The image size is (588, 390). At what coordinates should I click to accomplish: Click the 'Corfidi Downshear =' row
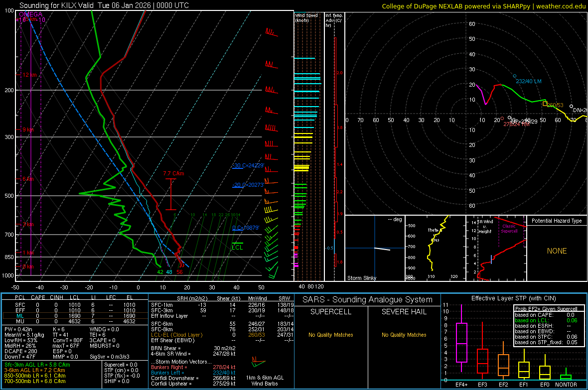pyautogui.click(x=193, y=378)
